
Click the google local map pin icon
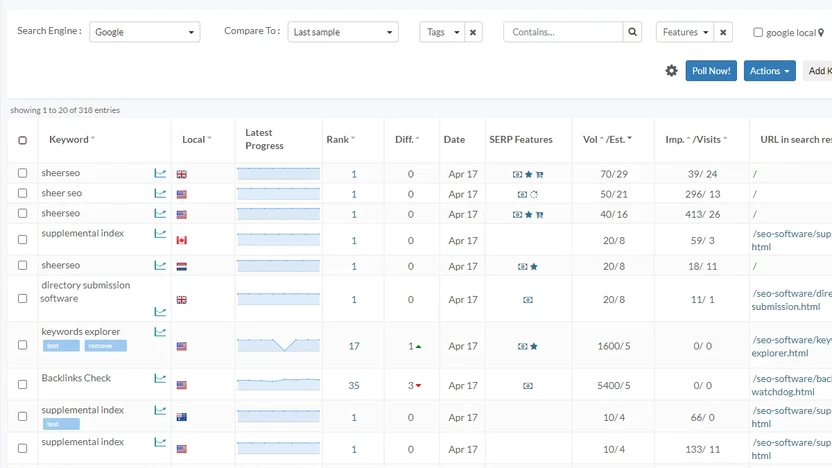tap(821, 32)
